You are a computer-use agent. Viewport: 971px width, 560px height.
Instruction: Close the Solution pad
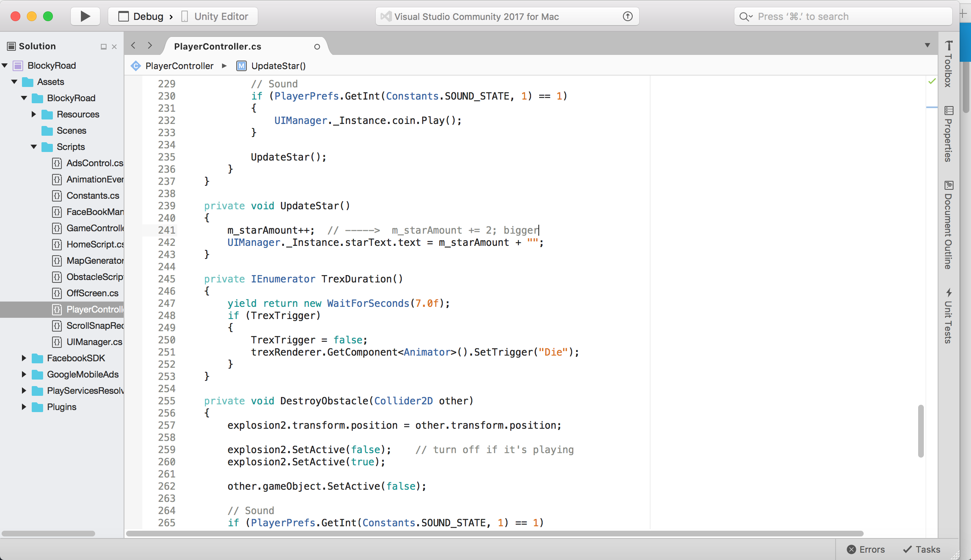(x=114, y=47)
